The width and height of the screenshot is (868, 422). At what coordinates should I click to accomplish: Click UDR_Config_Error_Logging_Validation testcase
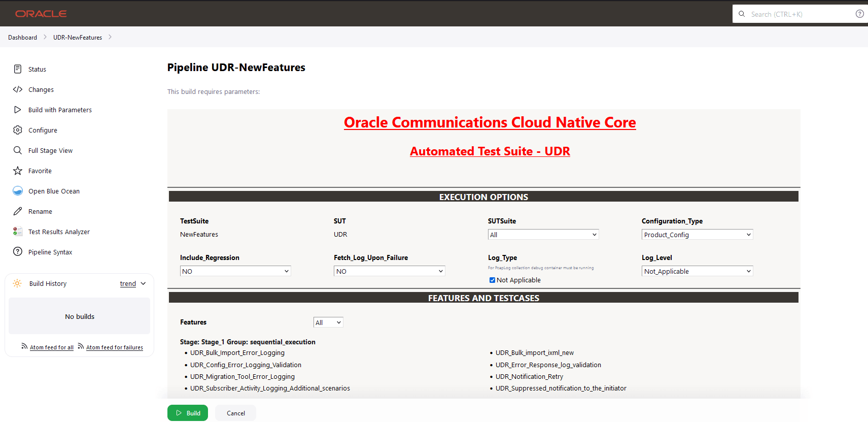click(x=246, y=365)
